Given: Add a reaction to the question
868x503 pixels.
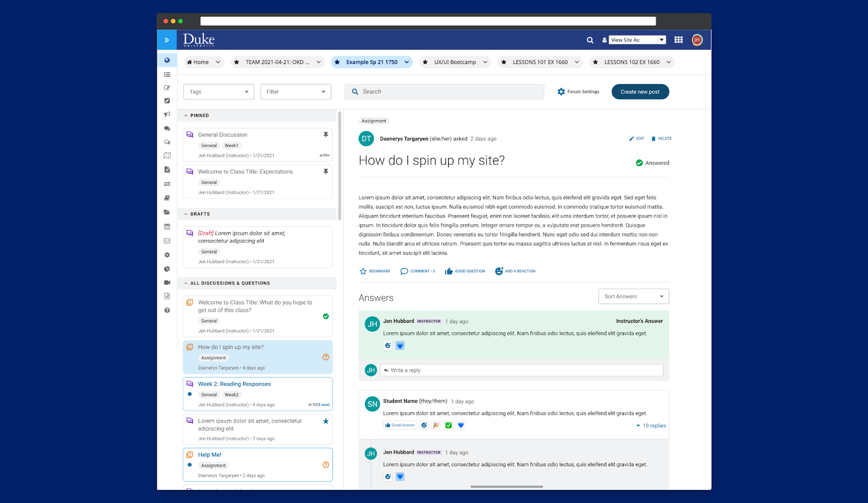Looking at the screenshot, I should [x=515, y=271].
